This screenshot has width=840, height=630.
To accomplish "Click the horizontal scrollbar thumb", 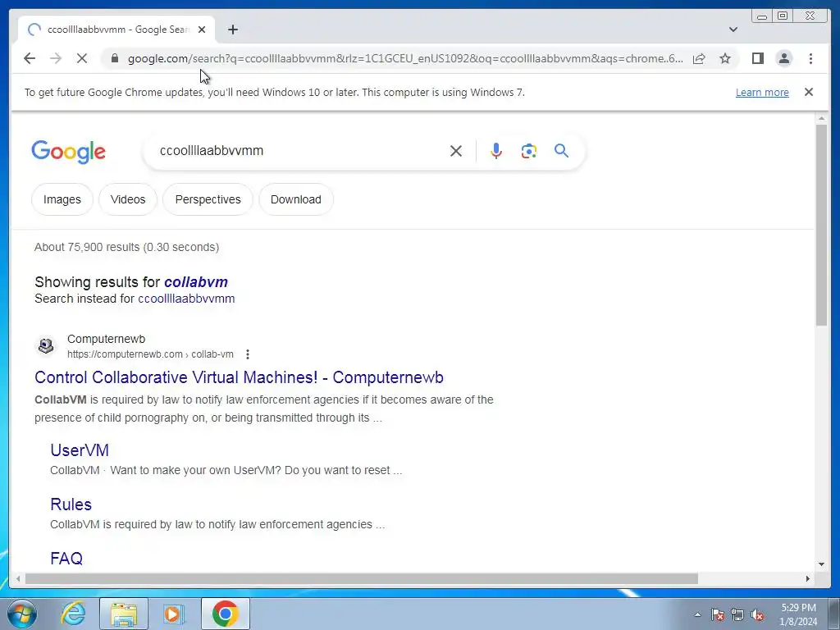I will point(361,578).
